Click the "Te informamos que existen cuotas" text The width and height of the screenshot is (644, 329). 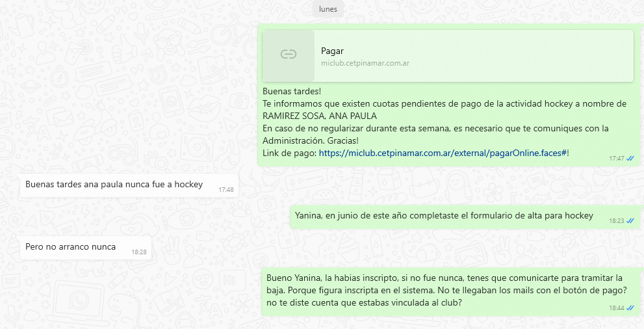pos(444,103)
